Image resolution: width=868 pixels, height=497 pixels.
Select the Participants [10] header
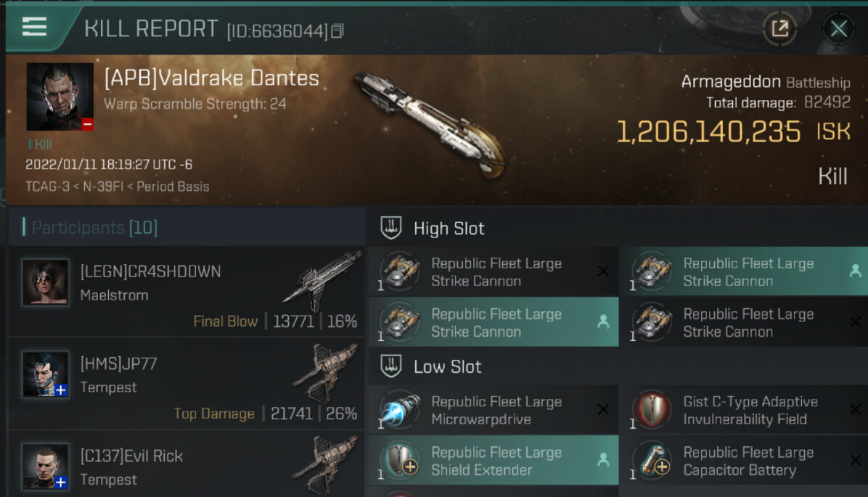click(94, 228)
